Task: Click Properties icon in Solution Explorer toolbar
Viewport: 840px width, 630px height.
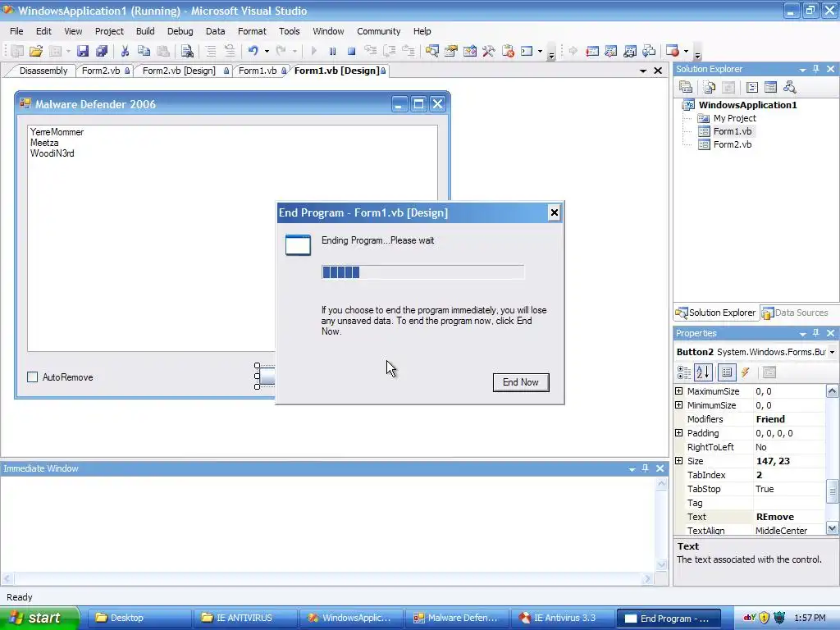Action: point(686,87)
